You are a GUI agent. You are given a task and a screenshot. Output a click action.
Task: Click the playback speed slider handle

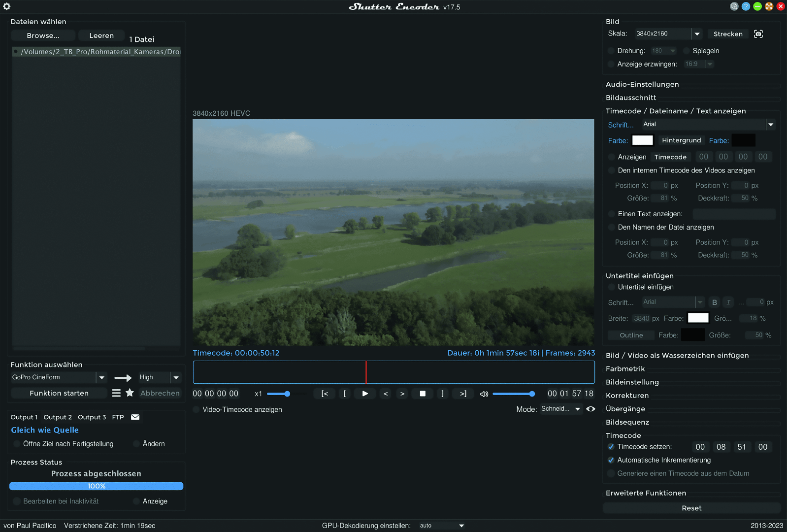(287, 394)
